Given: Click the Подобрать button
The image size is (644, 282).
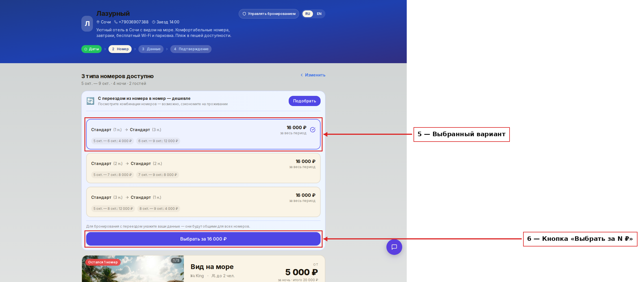Looking at the screenshot, I should tap(304, 101).
